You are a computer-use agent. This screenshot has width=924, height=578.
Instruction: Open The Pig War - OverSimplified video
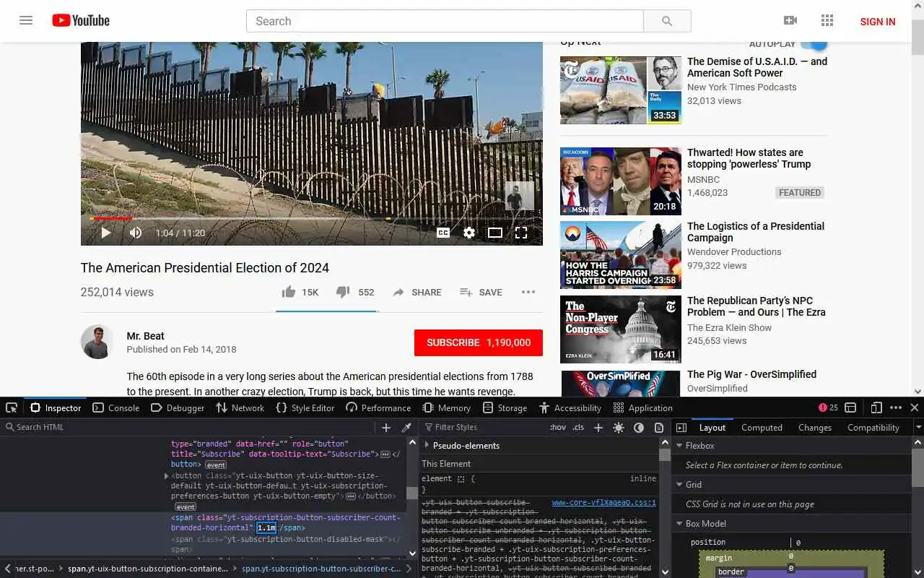[751, 374]
